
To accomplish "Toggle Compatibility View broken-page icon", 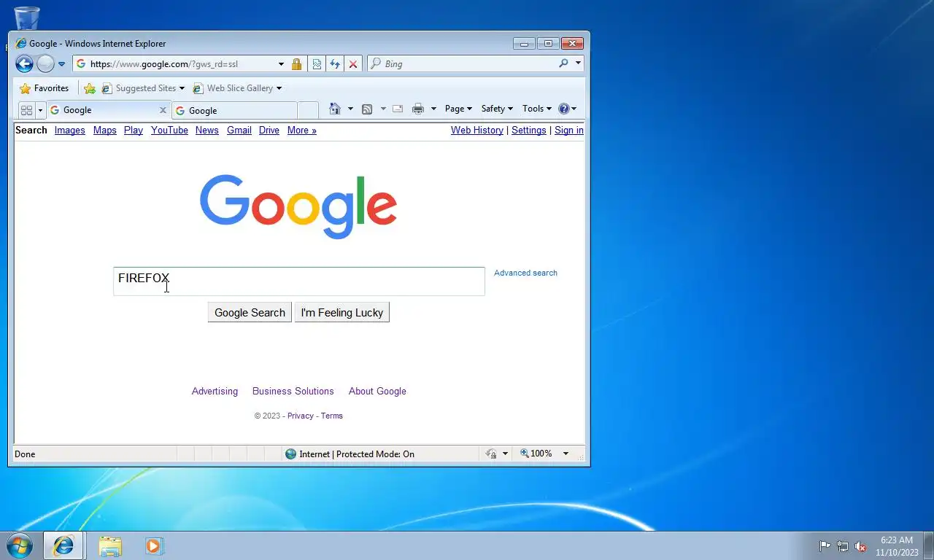I will coord(317,64).
